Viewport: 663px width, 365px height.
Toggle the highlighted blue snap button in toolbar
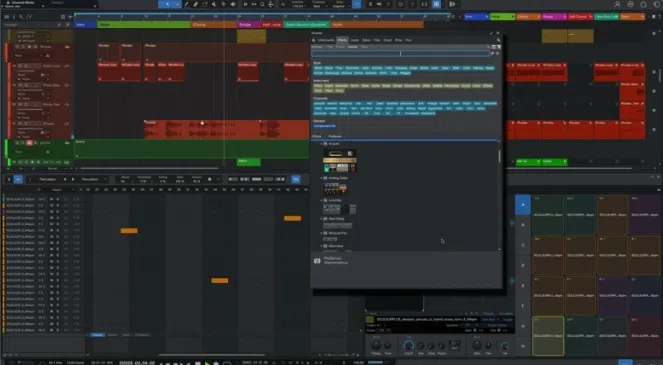(356, 4)
